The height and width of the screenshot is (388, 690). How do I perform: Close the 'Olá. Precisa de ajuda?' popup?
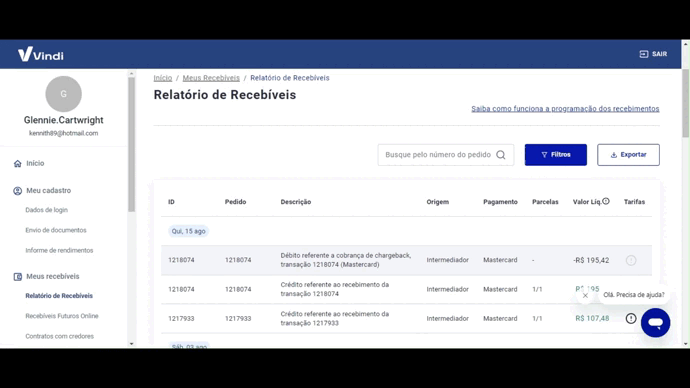(x=585, y=296)
